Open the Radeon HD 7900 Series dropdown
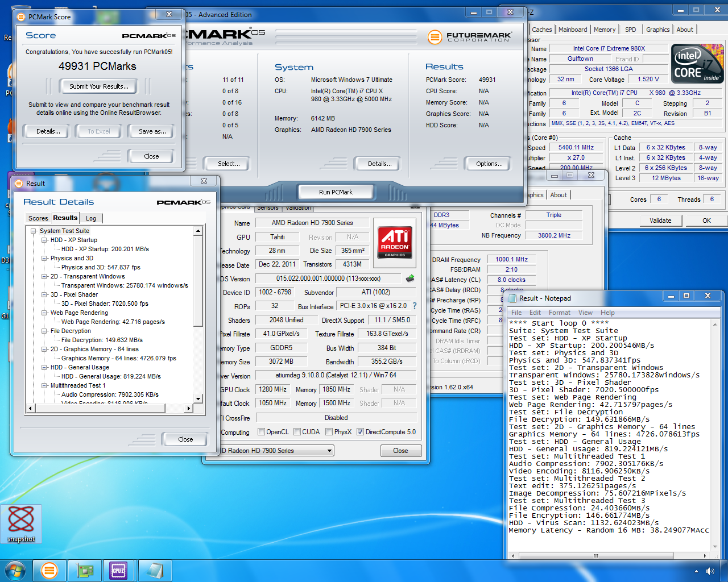Screen dimensions: 728x582 329,451
